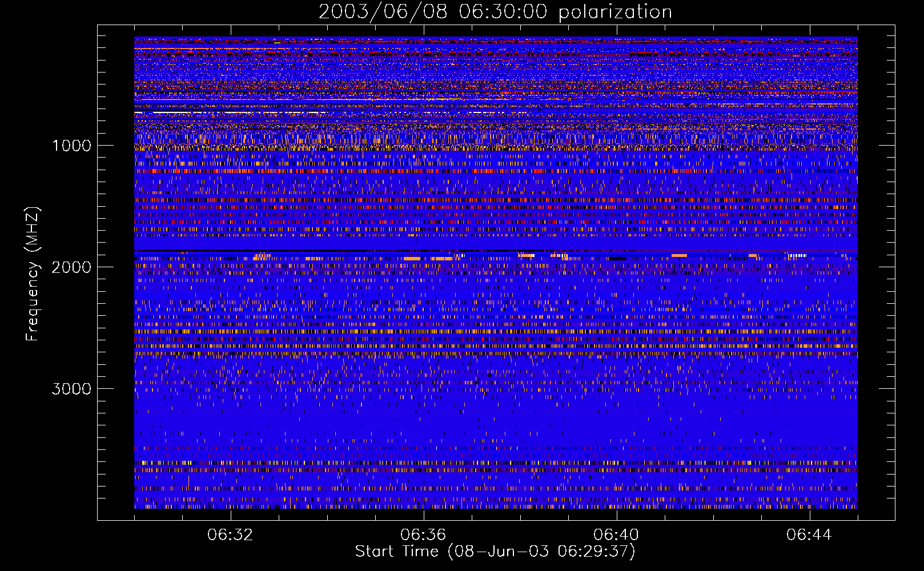Click the plot title '2003/06/08 06:30:00 polarization'
Screen dimensions: 924x571
click(495, 12)
